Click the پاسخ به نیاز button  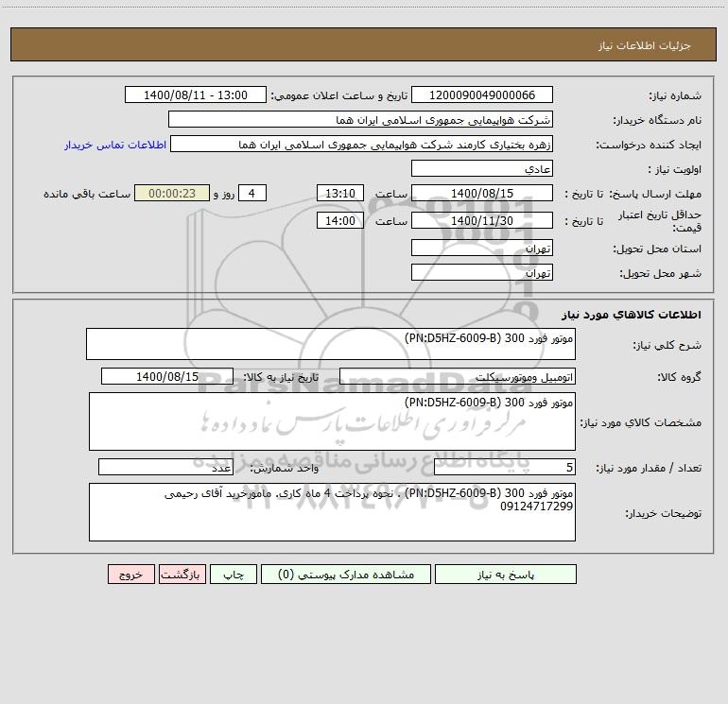(x=506, y=574)
